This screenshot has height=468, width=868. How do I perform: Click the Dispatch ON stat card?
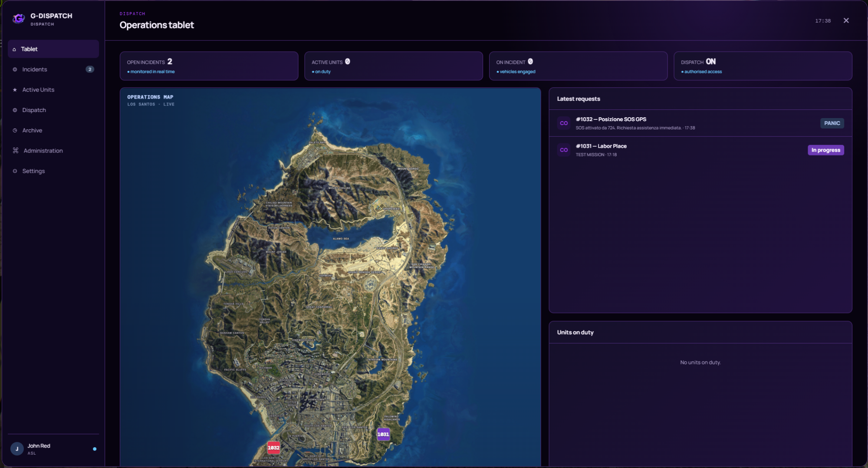[763, 66]
